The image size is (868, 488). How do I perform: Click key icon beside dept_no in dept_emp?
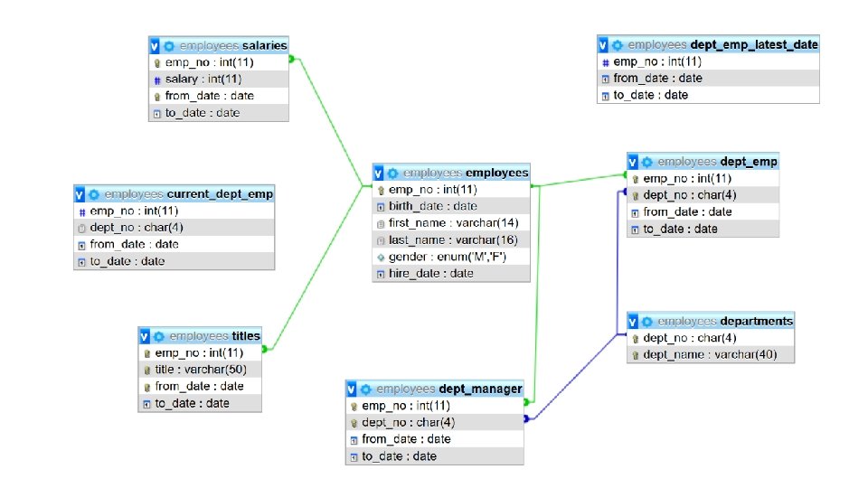[x=636, y=196]
